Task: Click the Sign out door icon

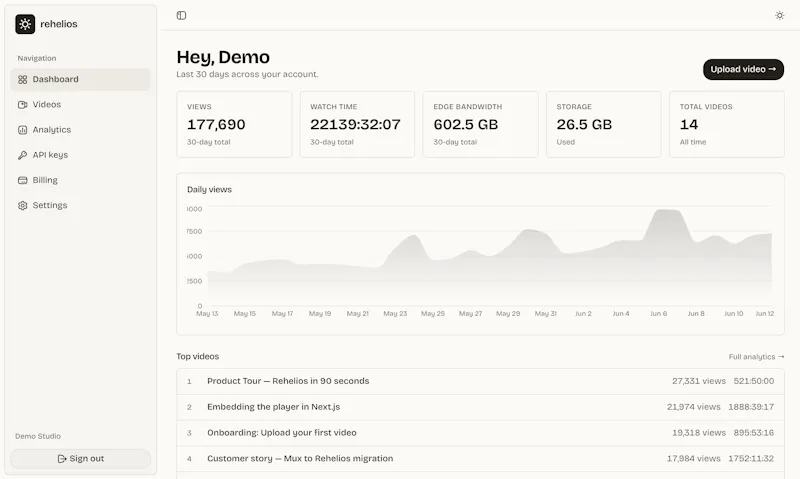Action: [x=62, y=459]
